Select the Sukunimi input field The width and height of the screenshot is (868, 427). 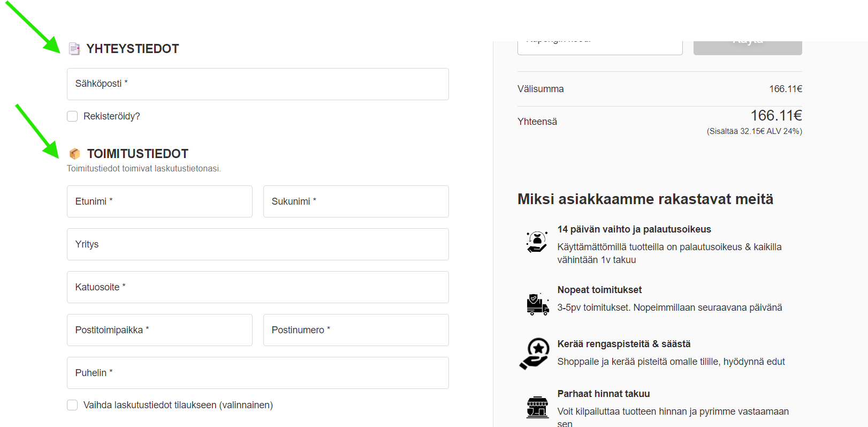coord(356,201)
